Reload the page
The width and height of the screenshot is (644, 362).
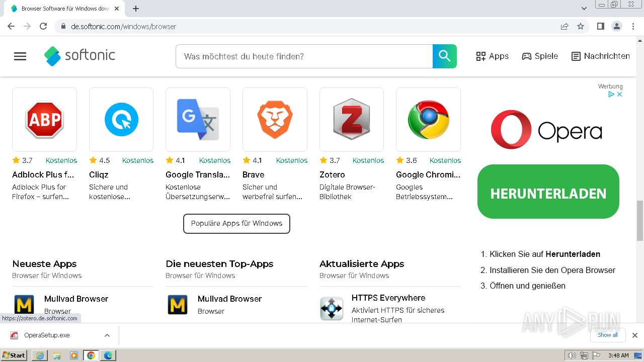pos(43,26)
